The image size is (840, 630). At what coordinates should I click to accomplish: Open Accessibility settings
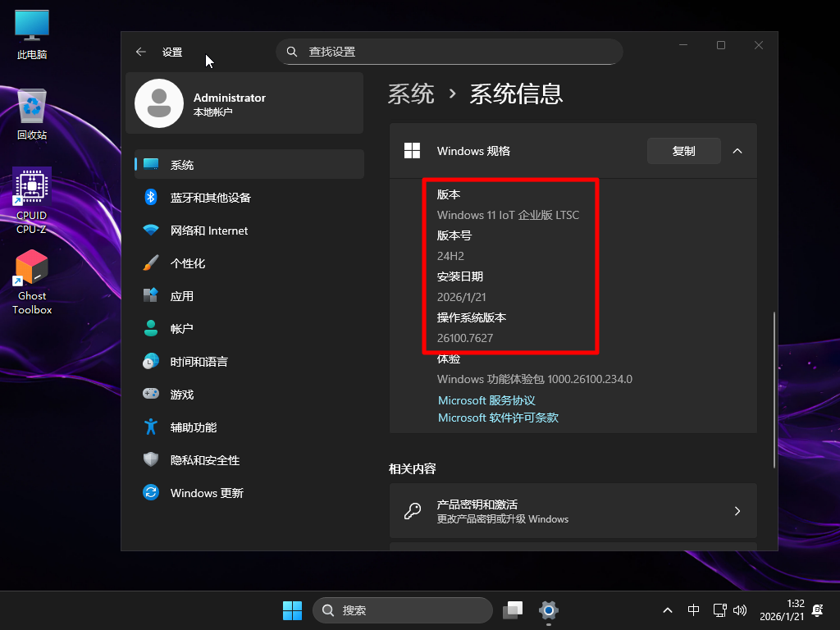coord(193,427)
